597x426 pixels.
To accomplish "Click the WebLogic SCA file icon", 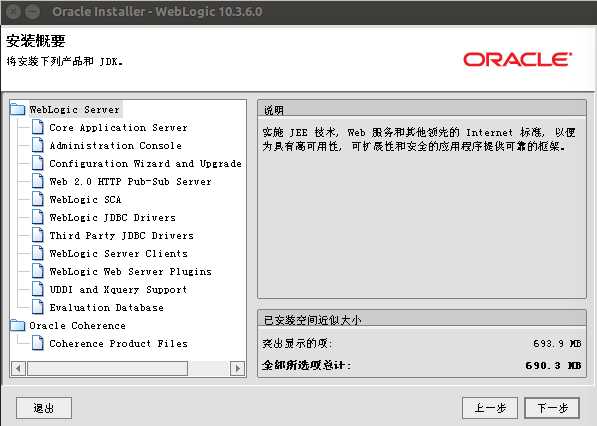I will [x=38, y=199].
